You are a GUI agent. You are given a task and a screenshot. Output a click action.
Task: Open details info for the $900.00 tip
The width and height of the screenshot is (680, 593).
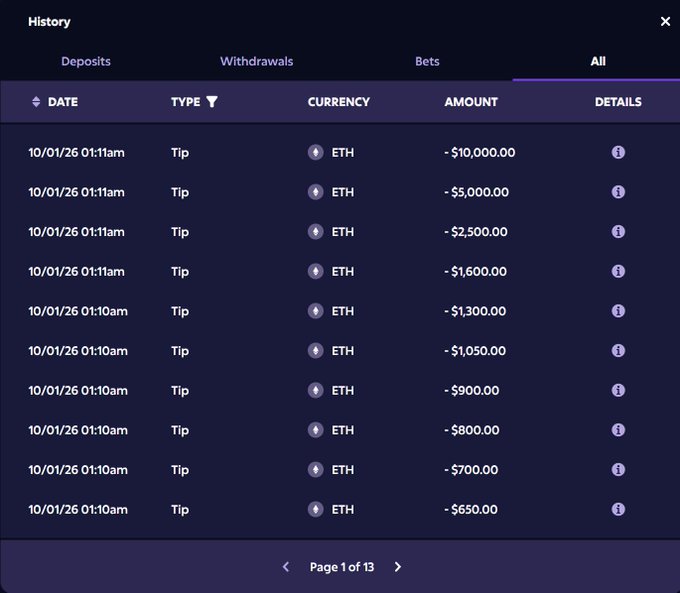[618, 390]
